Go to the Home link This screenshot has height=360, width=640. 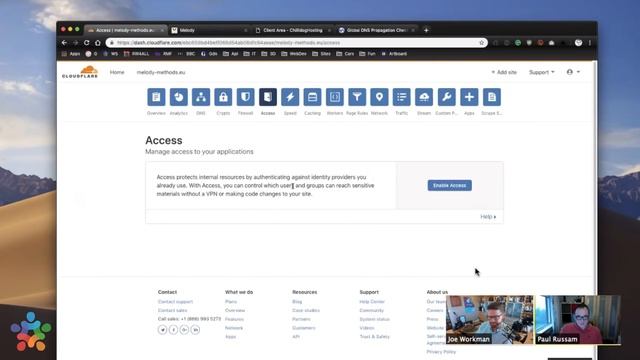click(117, 72)
